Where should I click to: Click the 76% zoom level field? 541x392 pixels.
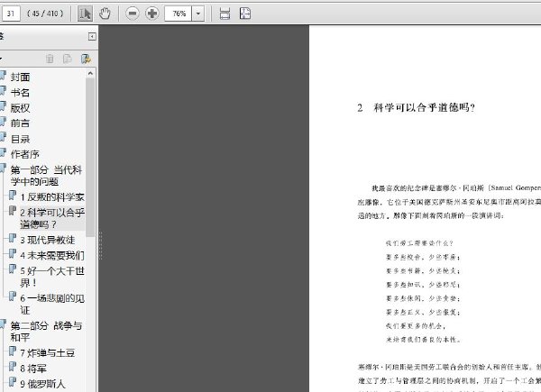click(x=178, y=14)
